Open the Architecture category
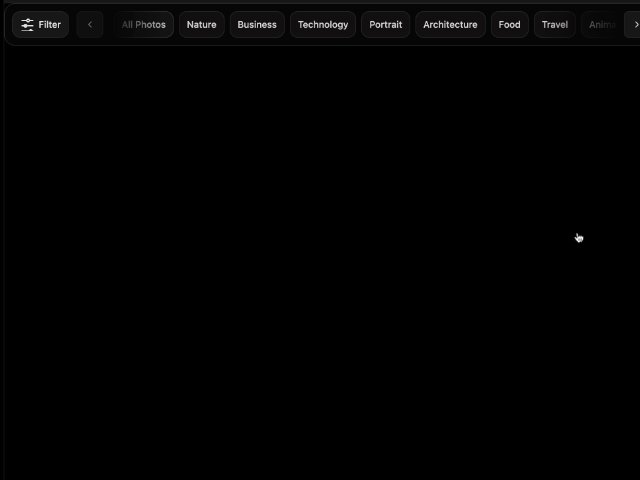The height and width of the screenshot is (480, 640). 450,25
